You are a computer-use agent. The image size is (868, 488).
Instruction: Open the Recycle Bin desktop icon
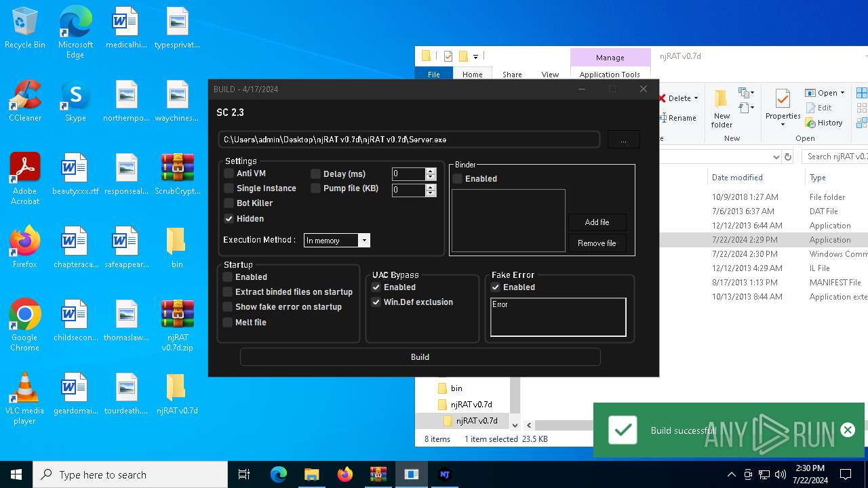click(x=25, y=28)
